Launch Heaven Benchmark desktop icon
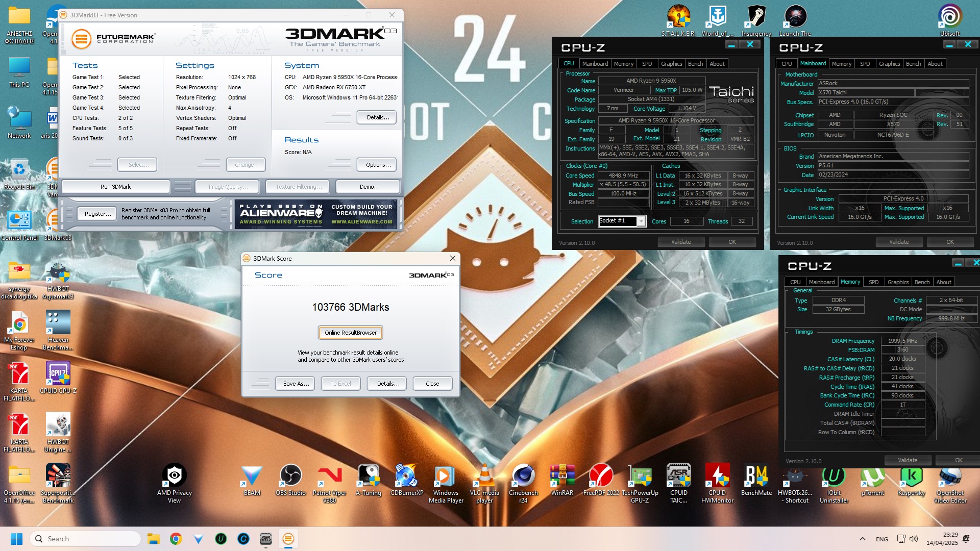 (x=58, y=331)
